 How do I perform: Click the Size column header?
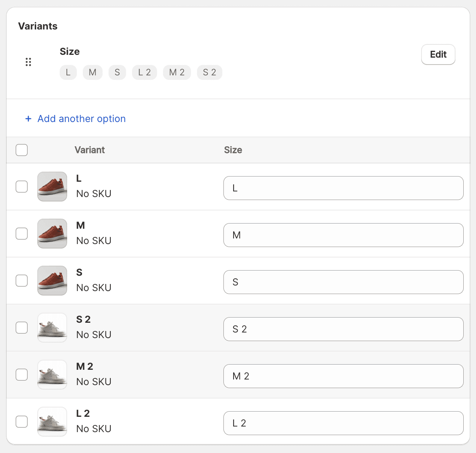click(x=233, y=150)
